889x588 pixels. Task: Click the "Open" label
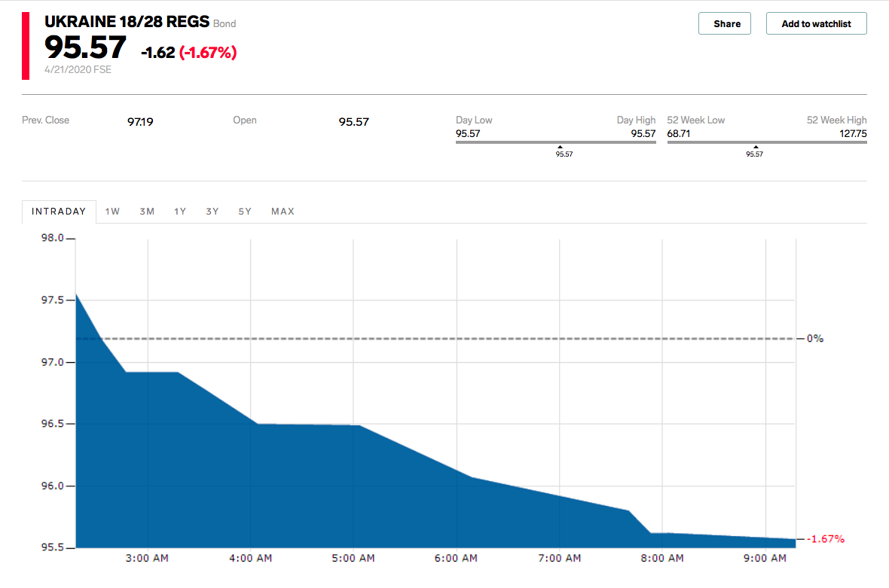pyautogui.click(x=245, y=120)
